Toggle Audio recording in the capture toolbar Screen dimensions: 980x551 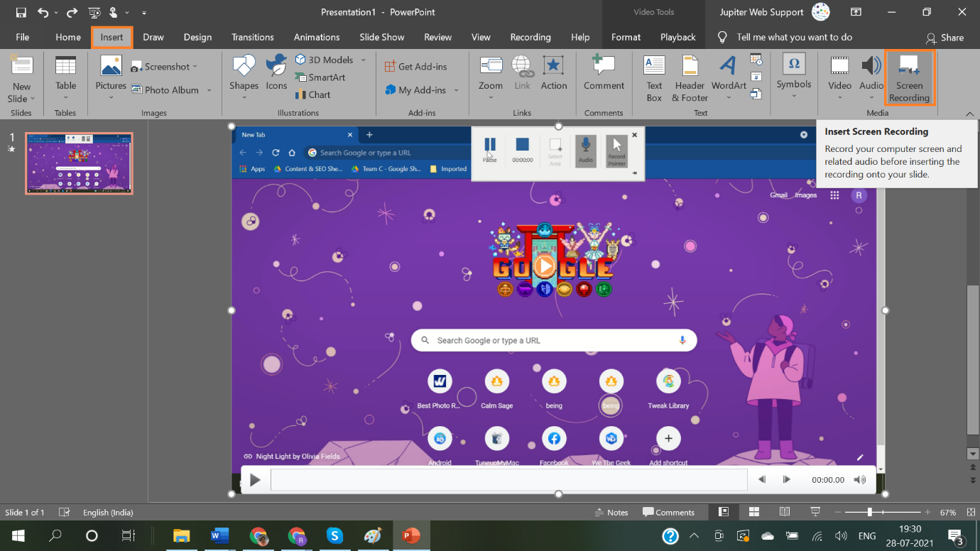585,151
